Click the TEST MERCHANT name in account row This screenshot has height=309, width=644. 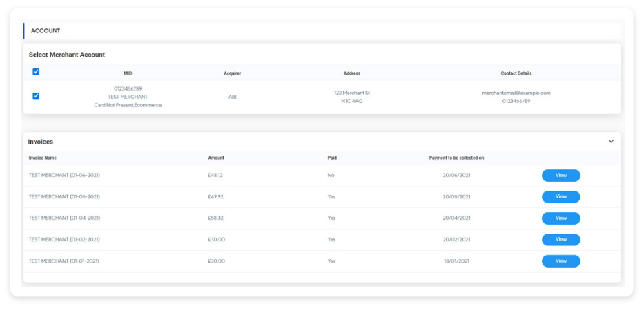[128, 97]
